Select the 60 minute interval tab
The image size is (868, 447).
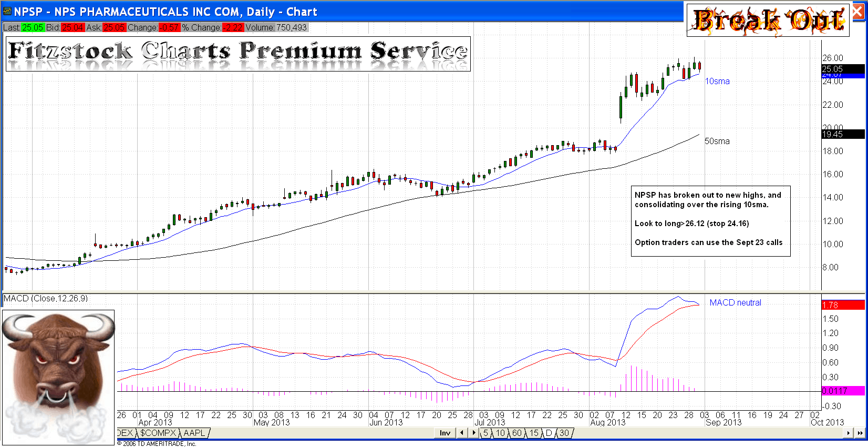[x=518, y=433]
